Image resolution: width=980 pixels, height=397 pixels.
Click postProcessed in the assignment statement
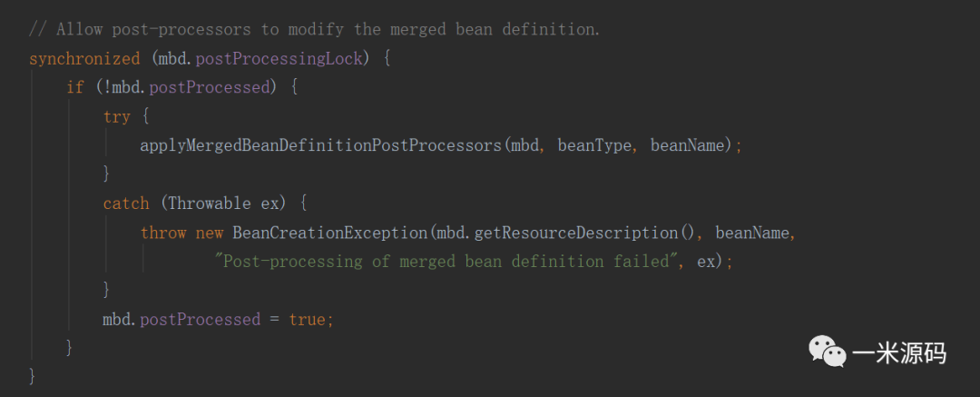(x=200, y=320)
